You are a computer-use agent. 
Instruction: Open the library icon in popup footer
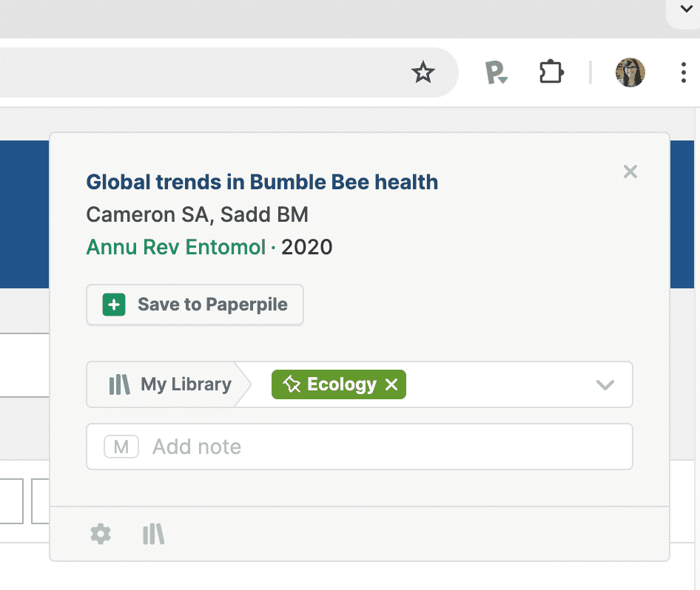click(x=153, y=534)
